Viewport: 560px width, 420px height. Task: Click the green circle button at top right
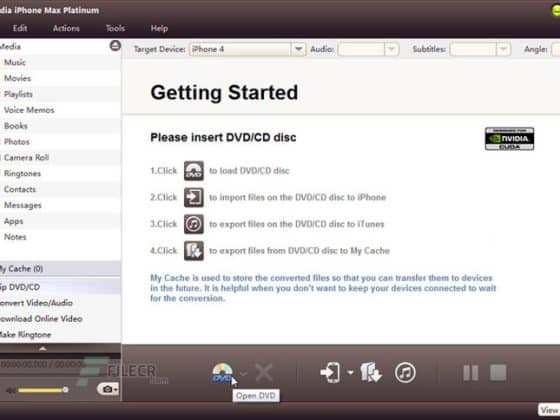coord(556,10)
